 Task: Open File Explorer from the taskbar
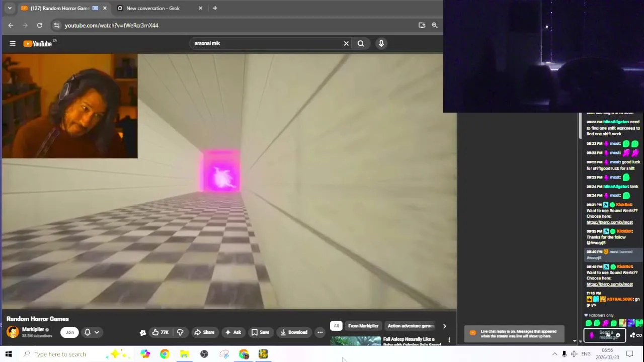tap(184, 354)
